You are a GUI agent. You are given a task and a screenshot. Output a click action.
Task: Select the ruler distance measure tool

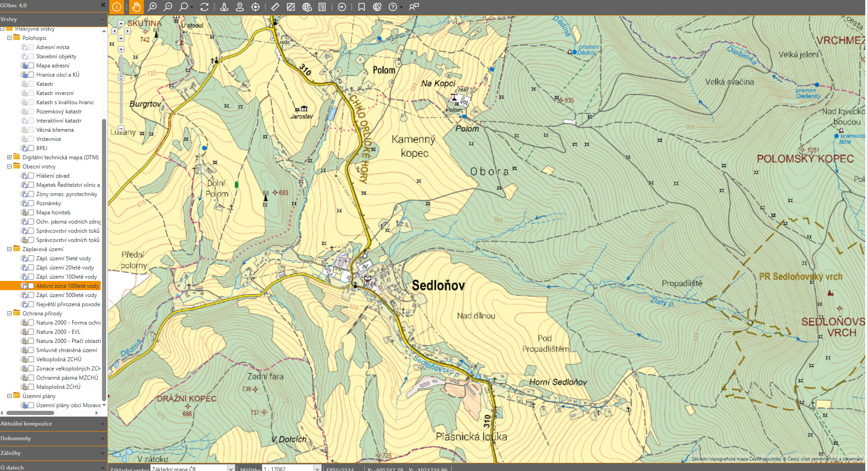tap(275, 7)
